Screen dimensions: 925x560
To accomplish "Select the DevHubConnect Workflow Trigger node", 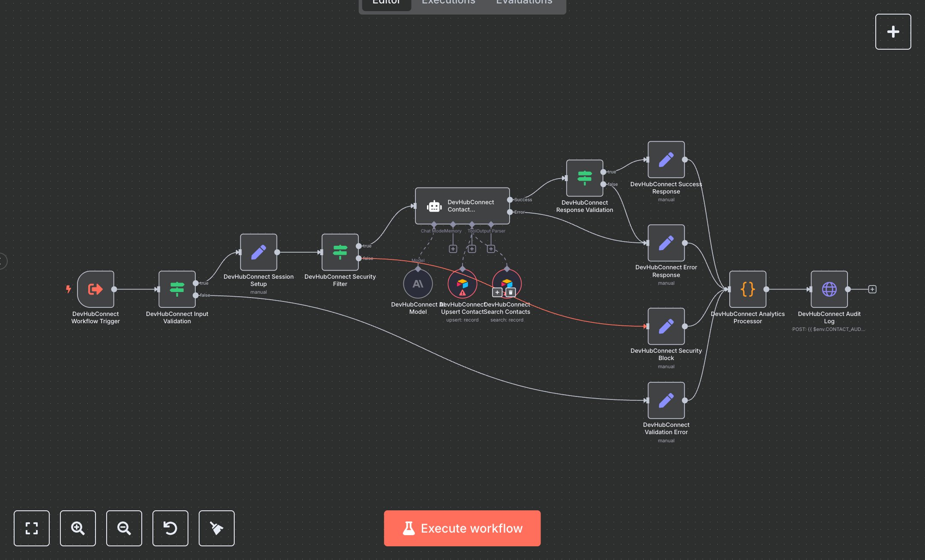I will pyautogui.click(x=95, y=289).
